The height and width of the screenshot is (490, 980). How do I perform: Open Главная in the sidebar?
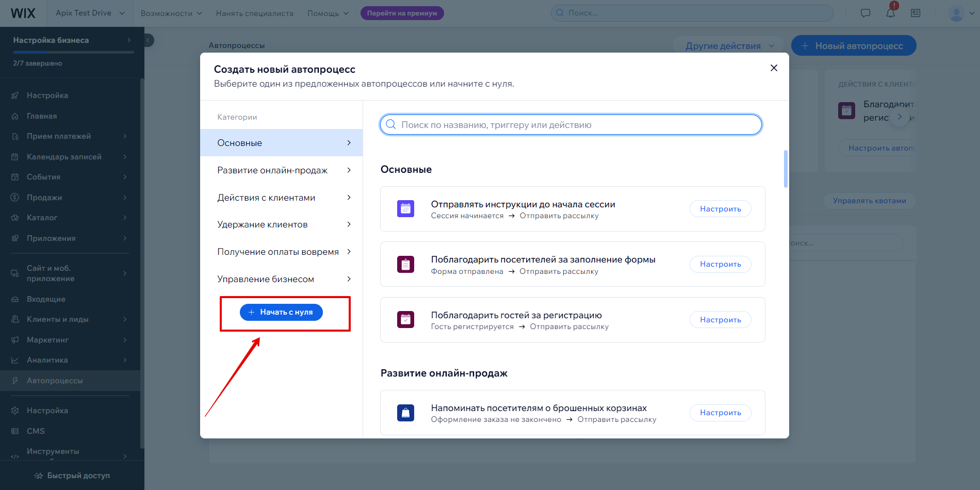pos(70,116)
